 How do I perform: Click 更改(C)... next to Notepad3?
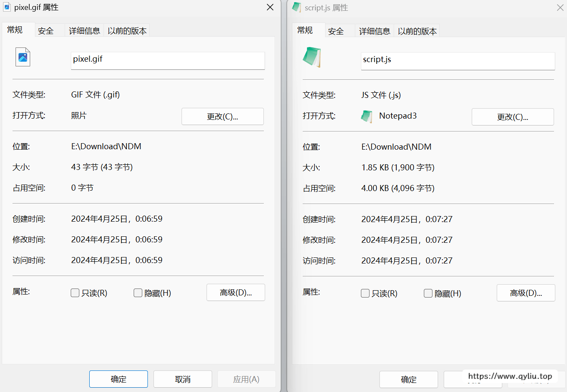point(513,117)
